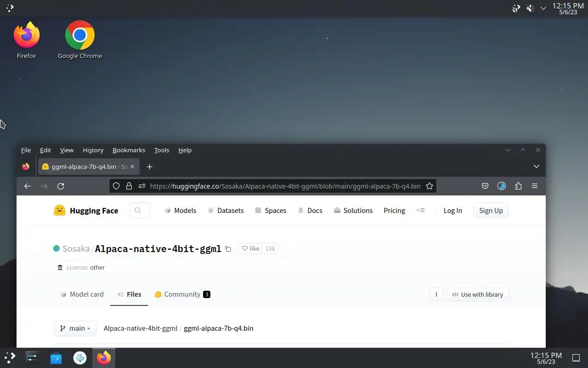Expand the additional navigation menu icon
This screenshot has height=368, width=588.
point(420,211)
